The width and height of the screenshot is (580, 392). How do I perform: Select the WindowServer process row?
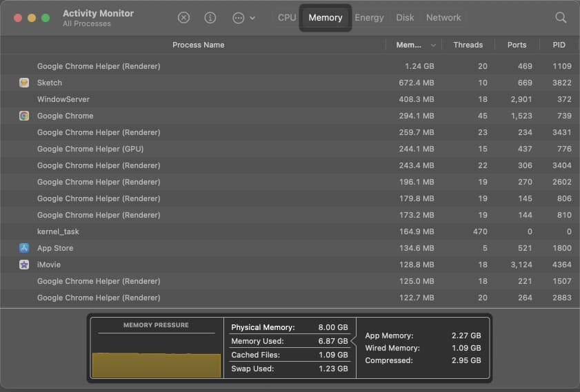(290, 99)
